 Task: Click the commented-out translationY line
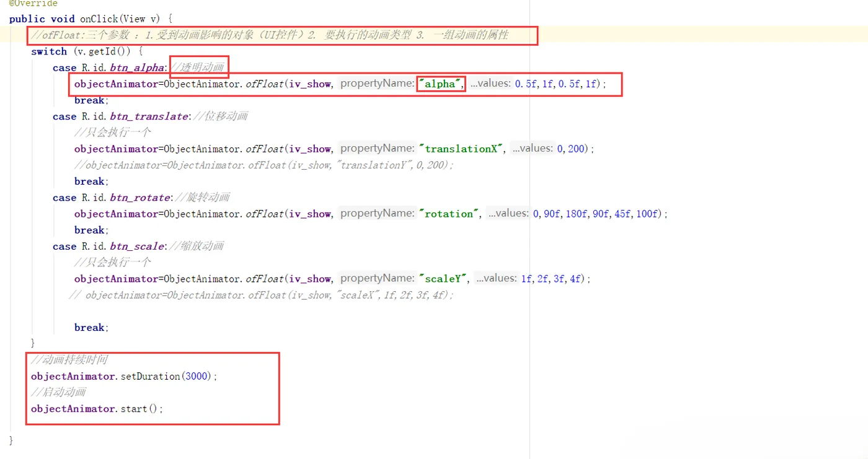coord(264,165)
